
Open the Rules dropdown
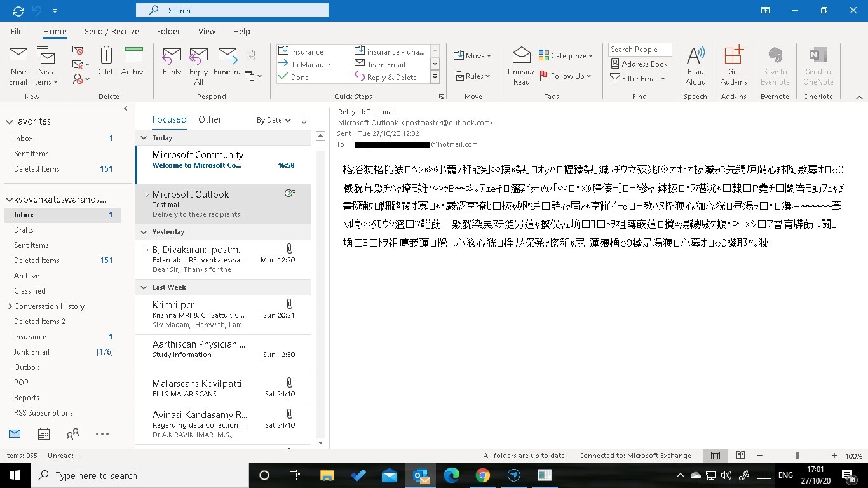coord(472,76)
